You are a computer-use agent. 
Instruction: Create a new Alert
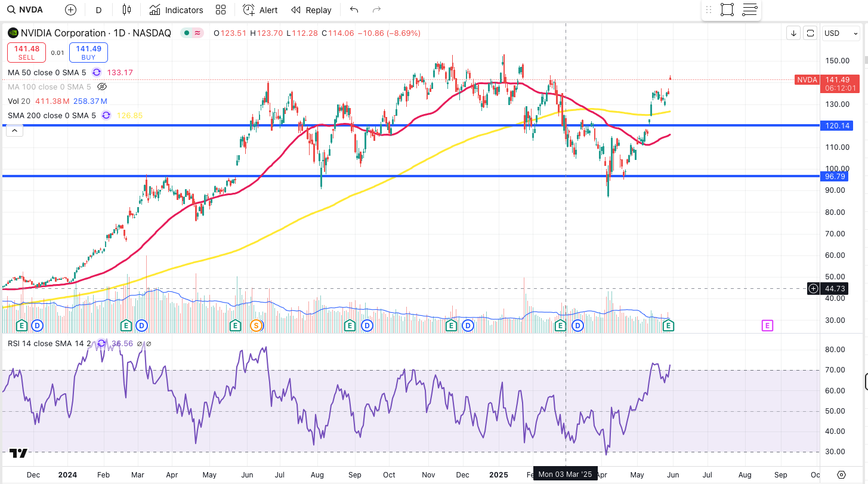point(261,10)
